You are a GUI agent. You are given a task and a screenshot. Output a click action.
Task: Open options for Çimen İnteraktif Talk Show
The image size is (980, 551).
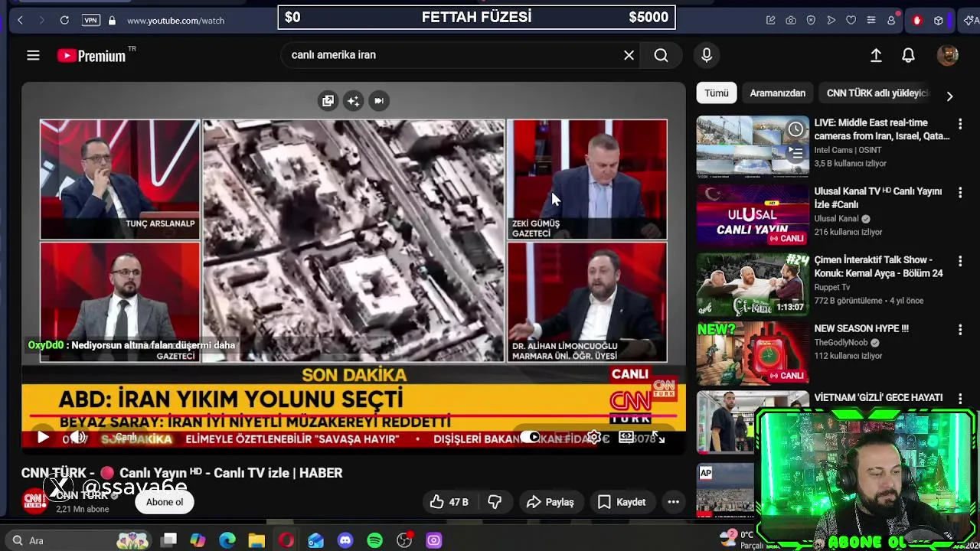click(x=960, y=261)
